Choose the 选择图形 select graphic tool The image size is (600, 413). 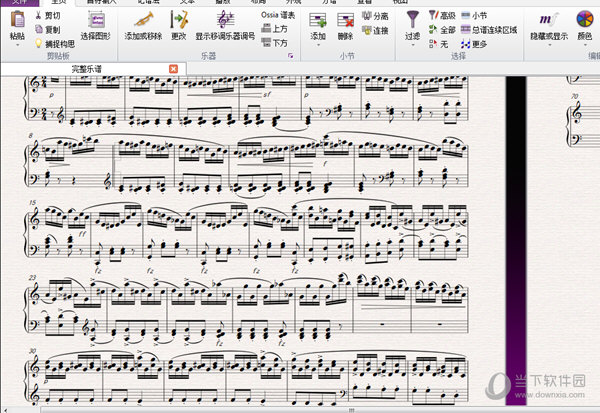95,26
